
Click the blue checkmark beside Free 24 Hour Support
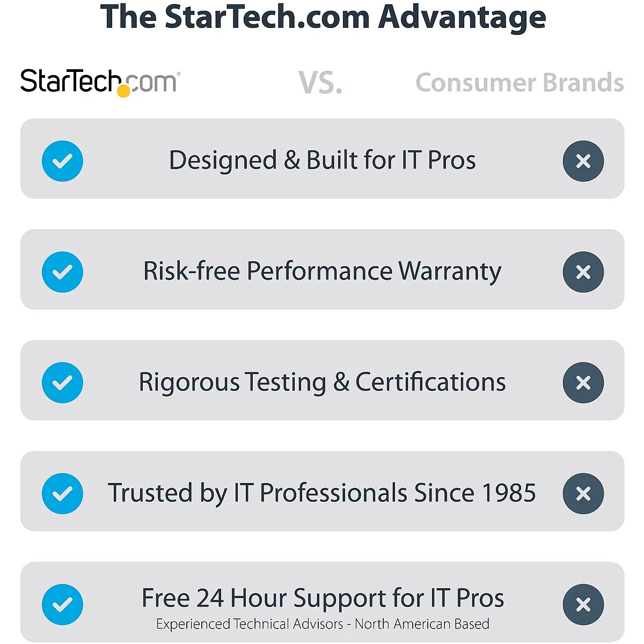click(62, 604)
